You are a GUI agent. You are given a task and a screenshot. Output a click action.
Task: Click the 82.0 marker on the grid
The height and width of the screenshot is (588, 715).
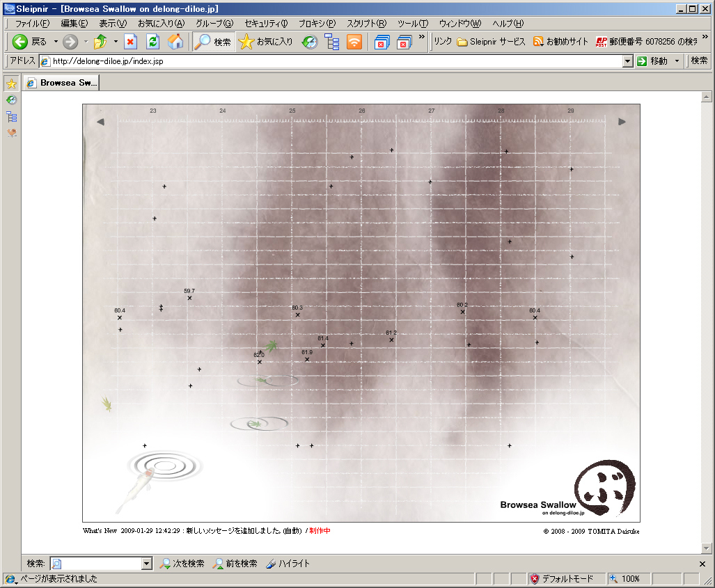point(260,362)
